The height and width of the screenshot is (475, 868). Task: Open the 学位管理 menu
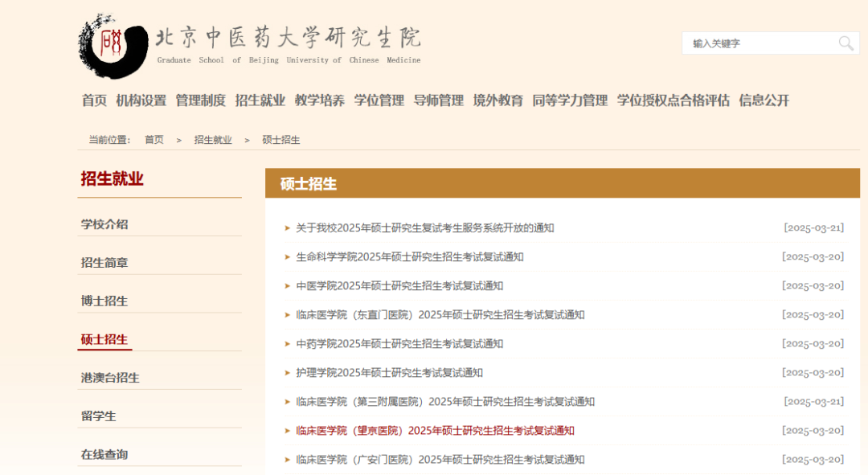pyautogui.click(x=379, y=100)
